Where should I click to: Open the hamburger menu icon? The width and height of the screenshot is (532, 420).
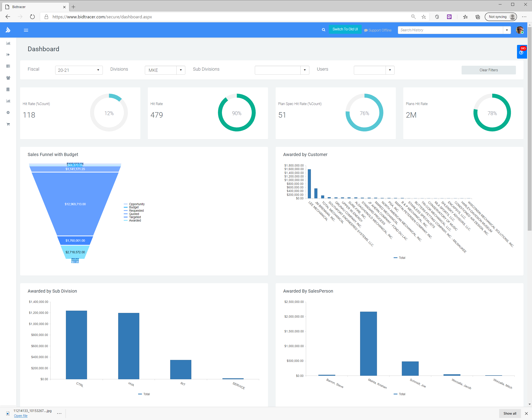click(26, 30)
